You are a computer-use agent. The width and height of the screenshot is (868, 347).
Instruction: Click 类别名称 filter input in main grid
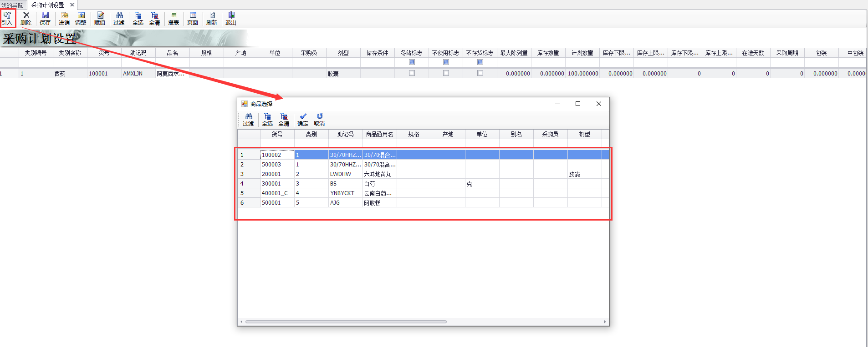tap(70, 62)
